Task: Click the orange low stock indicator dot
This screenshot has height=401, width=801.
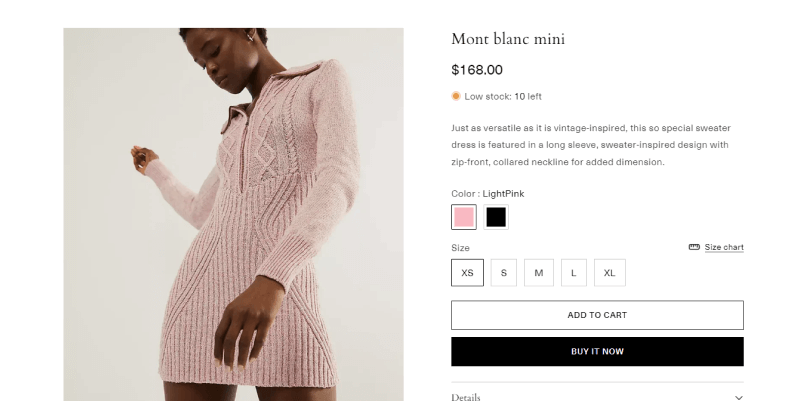Action: pos(456,96)
